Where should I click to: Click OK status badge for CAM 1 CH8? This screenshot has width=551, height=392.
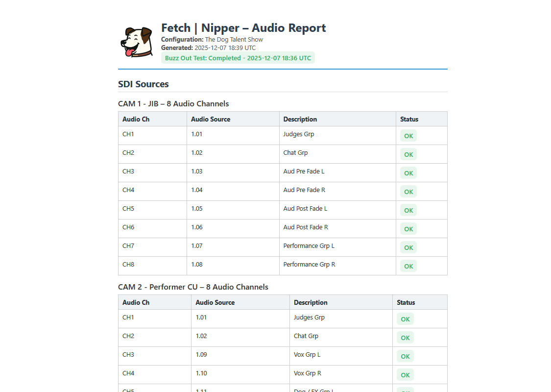pyautogui.click(x=408, y=266)
